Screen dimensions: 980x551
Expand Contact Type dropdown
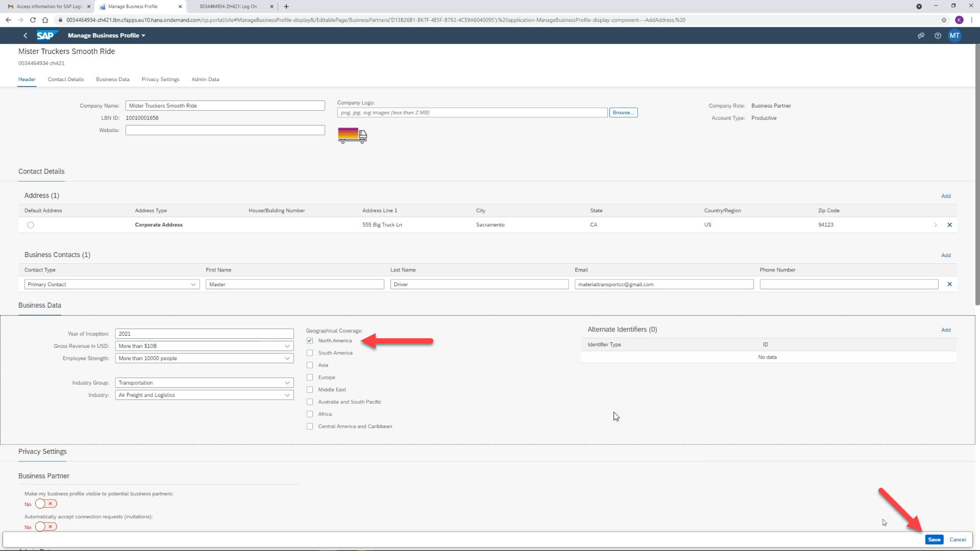pyautogui.click(x=193, y=285)
